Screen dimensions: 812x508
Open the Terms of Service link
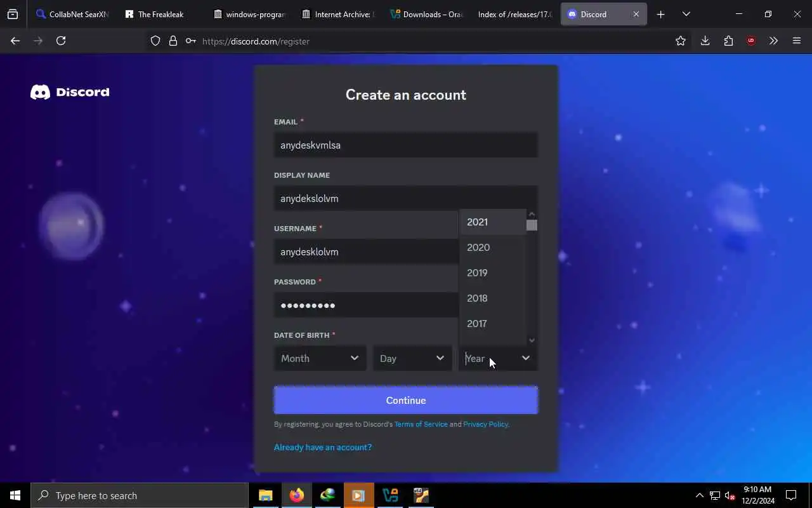(x=421, y=424)
